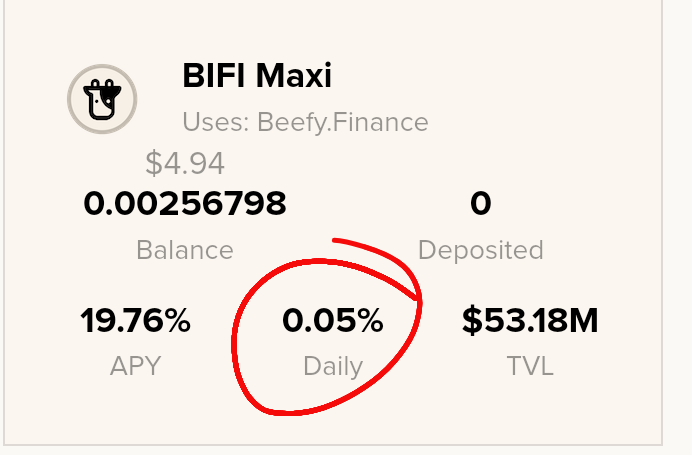Click the Deposited label
Image resolution: width=692 pixels, height=455 pixels.
tap(481, 251)
